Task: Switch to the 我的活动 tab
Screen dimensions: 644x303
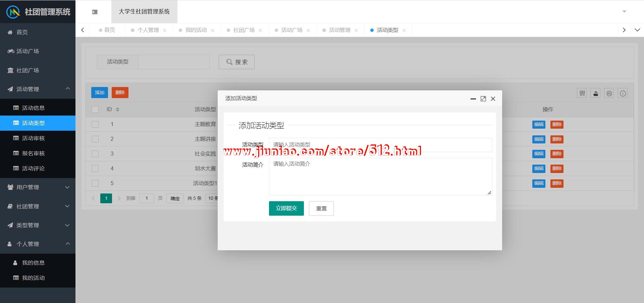Action: [196, 30]
